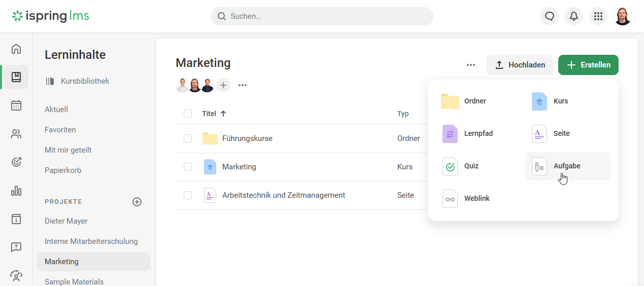Click the Hochladen upload button
The image size is (644, 286).
coord(520,65)
